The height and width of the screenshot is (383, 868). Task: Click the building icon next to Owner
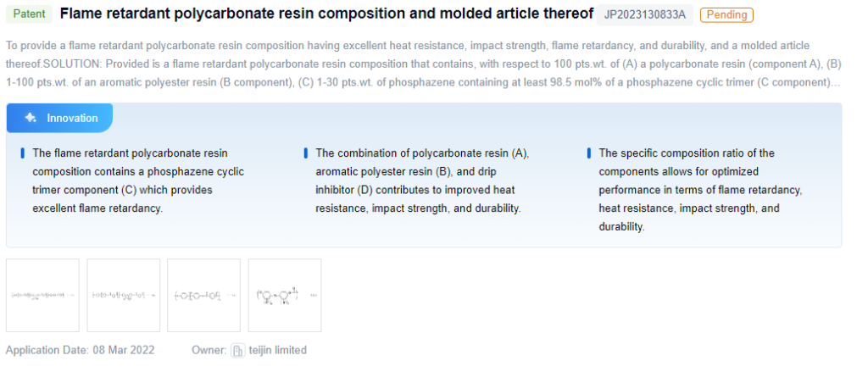pyautogui.click(x=238, y=350)
